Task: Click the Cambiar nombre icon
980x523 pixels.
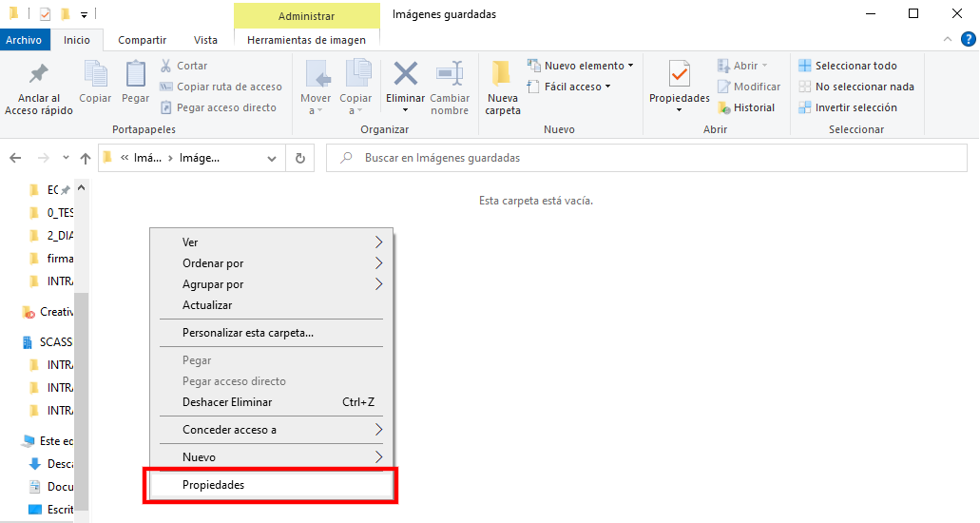Action: coord(450,74)
